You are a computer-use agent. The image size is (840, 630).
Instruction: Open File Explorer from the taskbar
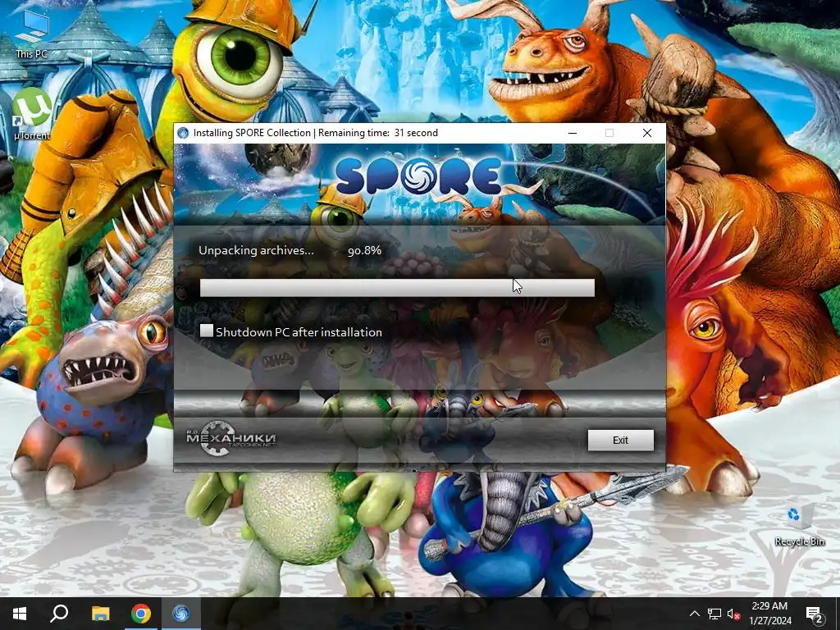coord(100,614)
